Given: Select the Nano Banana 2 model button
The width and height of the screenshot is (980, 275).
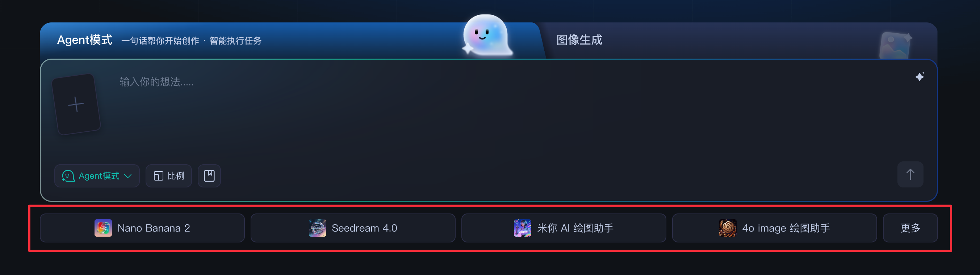Looking at the screenshot, I should pyautogui.click(x=142, y=228).
